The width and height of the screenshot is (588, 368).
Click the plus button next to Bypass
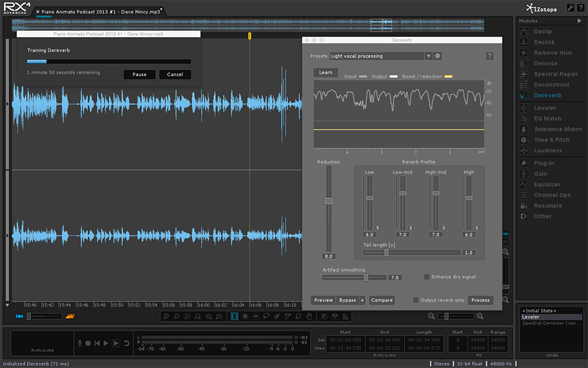362,300
